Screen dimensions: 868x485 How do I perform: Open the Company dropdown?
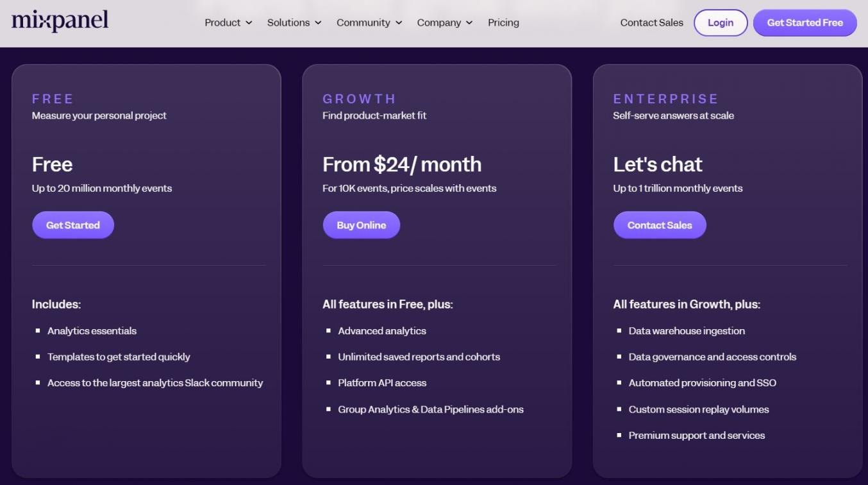point(444,22)
